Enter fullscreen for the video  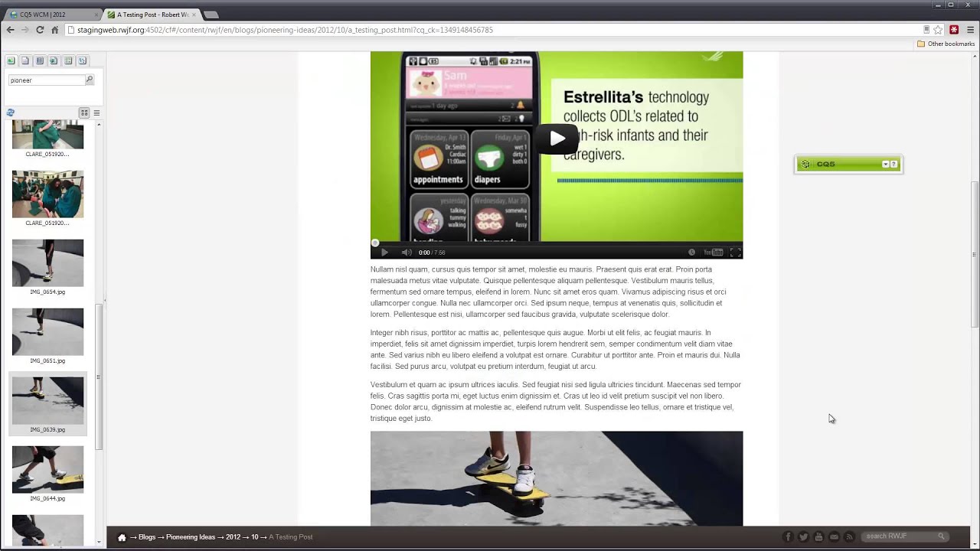(x=735, y=253)
